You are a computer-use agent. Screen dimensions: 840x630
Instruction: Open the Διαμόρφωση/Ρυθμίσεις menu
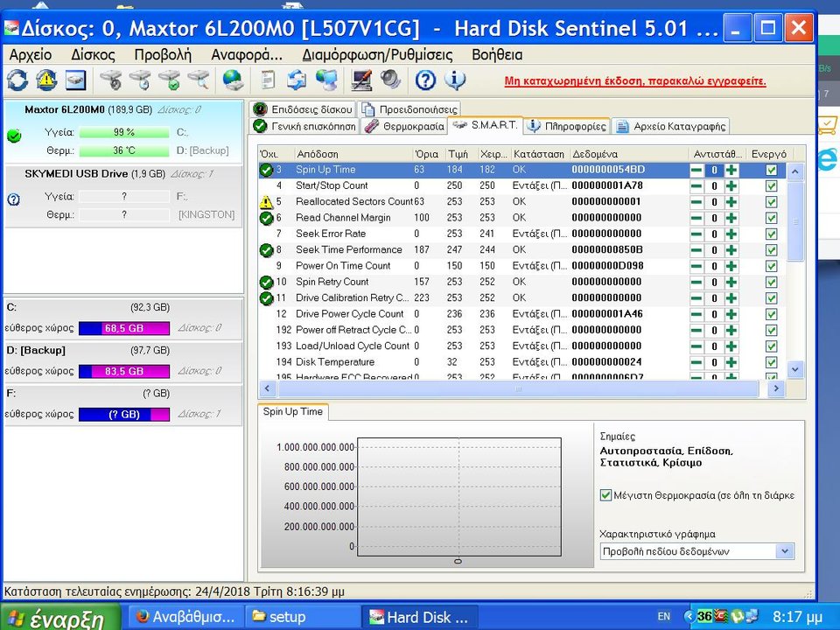377,54
